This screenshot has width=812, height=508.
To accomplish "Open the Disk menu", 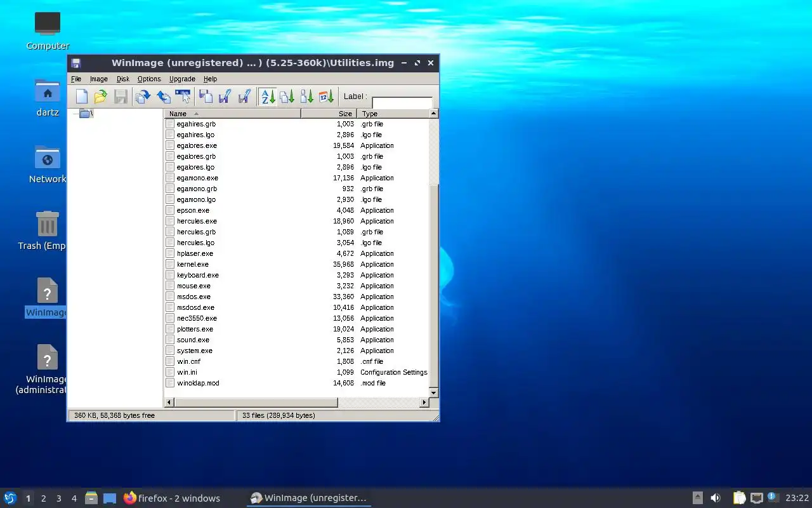I will [123, 79].
